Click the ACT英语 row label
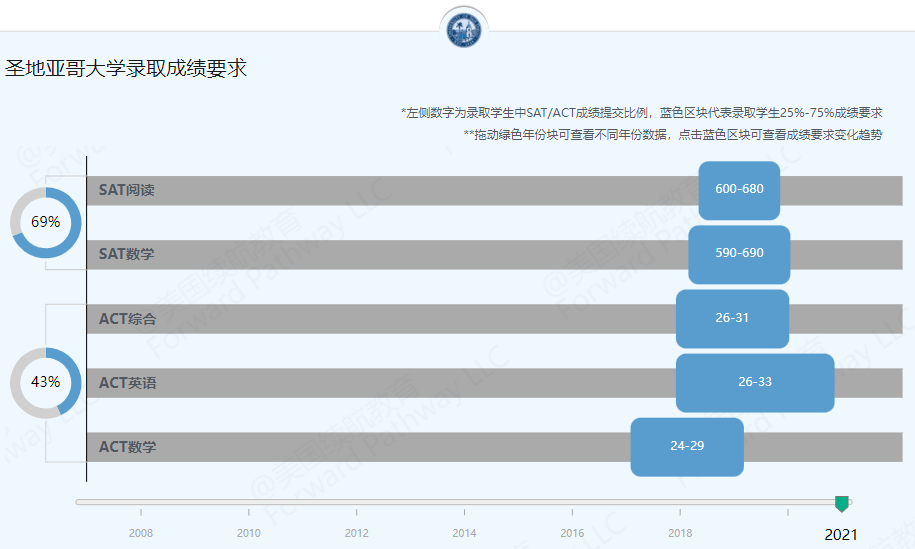This screenshot has width=915, height=549. 127,383
